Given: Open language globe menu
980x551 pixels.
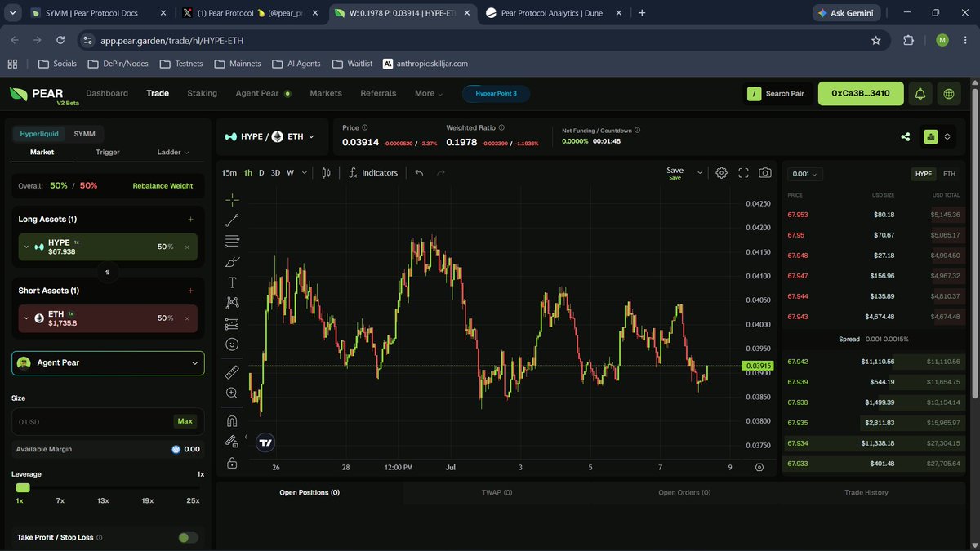Looking at the screenshot, I should click(949, 94).
